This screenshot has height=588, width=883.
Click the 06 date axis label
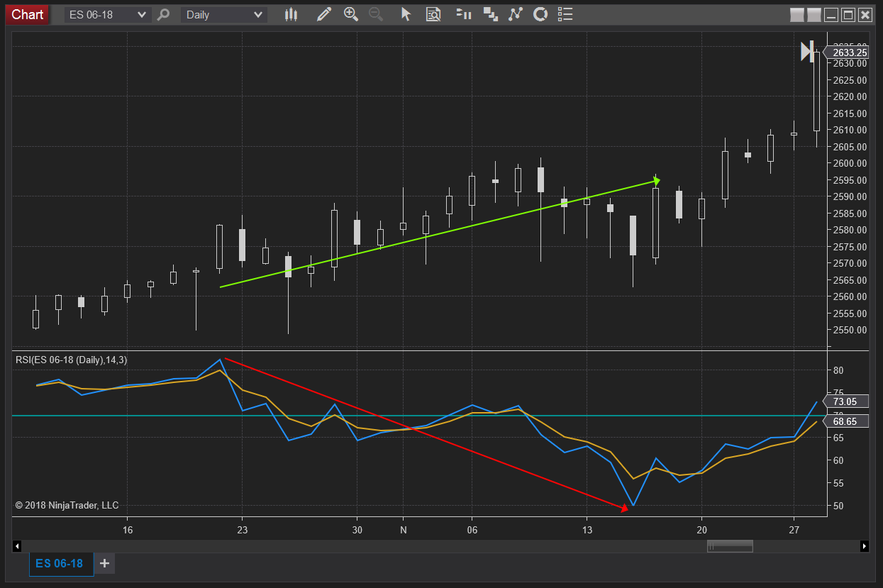coord(472,530)
